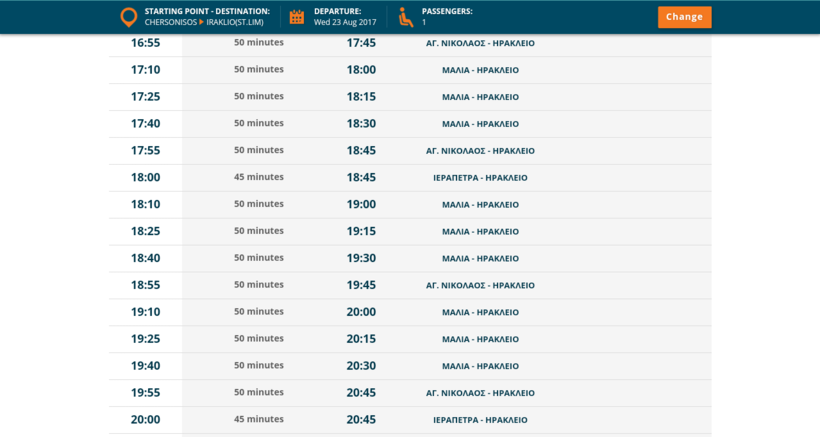
Task: Click the passenger seat icon
Action: pyautogui.click(x=405, y=17)
